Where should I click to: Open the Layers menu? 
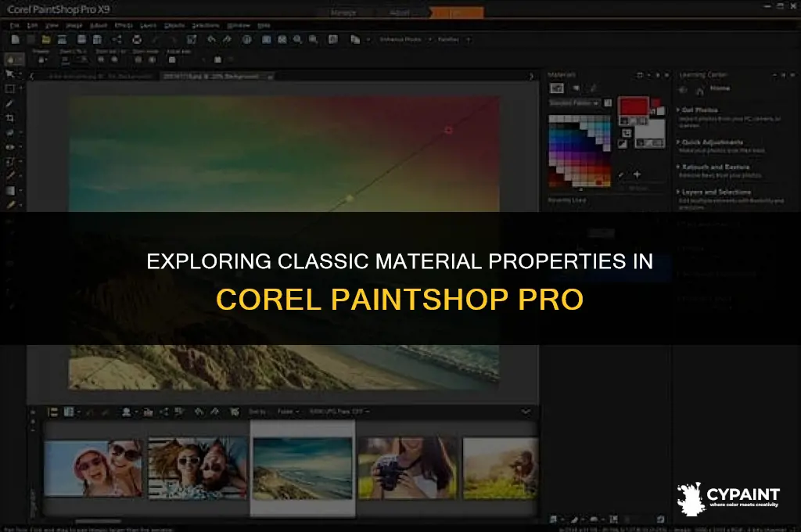coord(148,26)
